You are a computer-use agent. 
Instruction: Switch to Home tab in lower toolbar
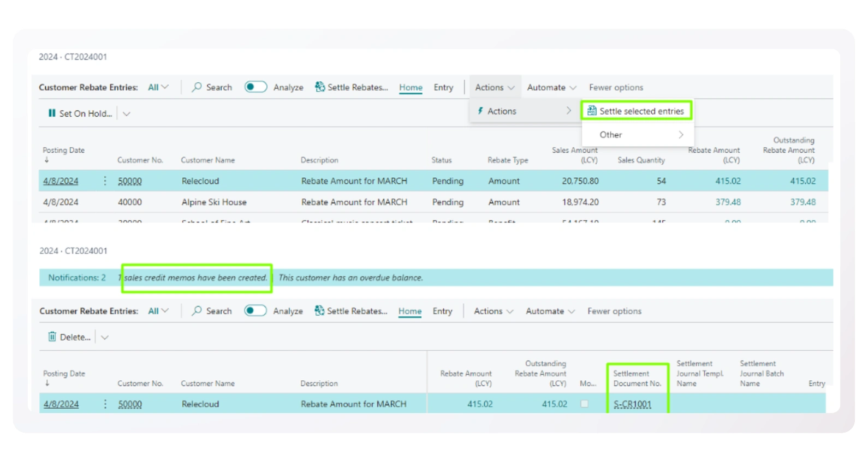point(410,311)
